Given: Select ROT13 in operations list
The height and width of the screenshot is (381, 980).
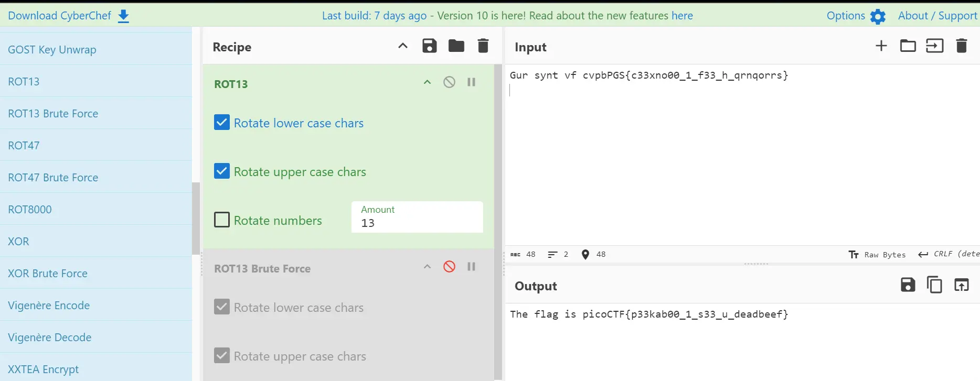Looking at the screenshot, I should coord(96,81).
